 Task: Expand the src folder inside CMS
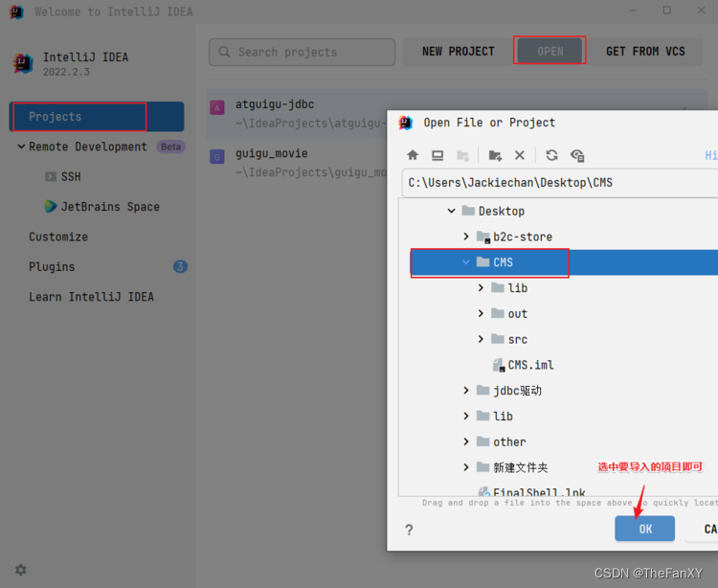click(481, 339)
